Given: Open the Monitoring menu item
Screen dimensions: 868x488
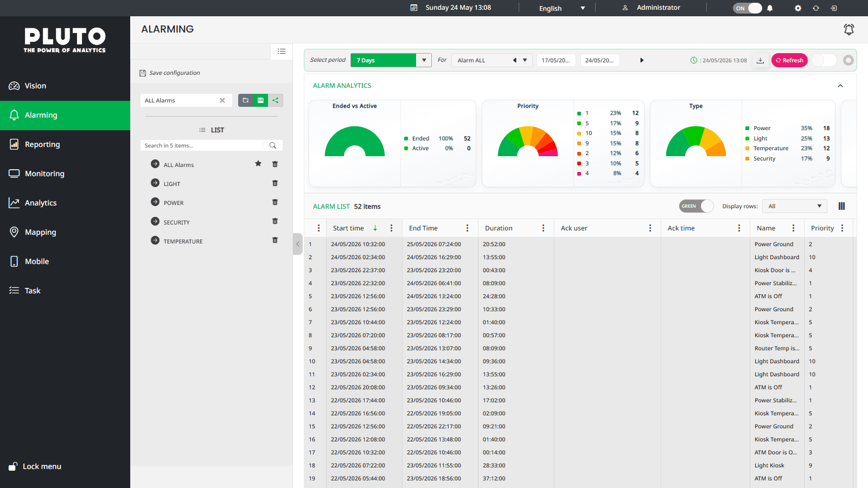Looking at the screenshot, I should (x=65, y=174).
